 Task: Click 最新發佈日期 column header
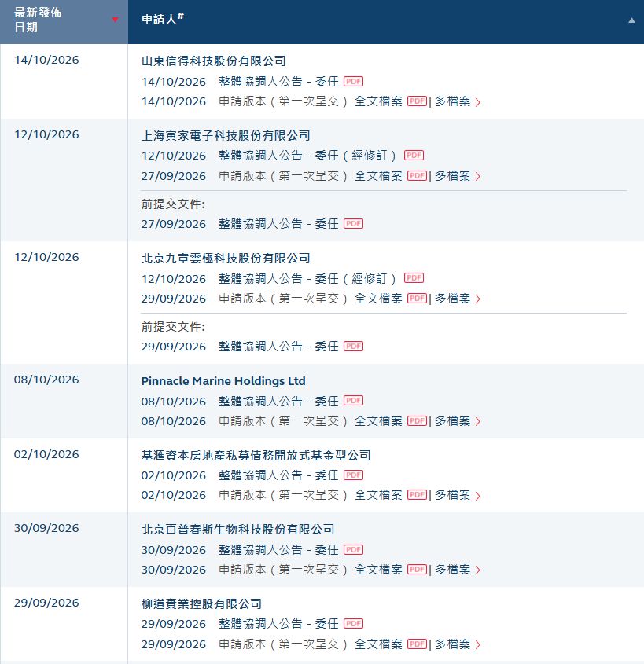tap(64, 21)
